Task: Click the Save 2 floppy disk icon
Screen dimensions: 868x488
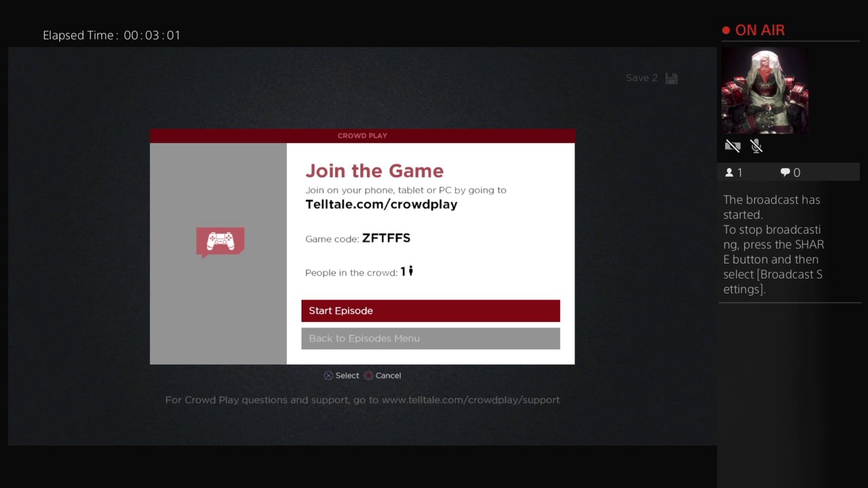Action: [x=671, y=78]
